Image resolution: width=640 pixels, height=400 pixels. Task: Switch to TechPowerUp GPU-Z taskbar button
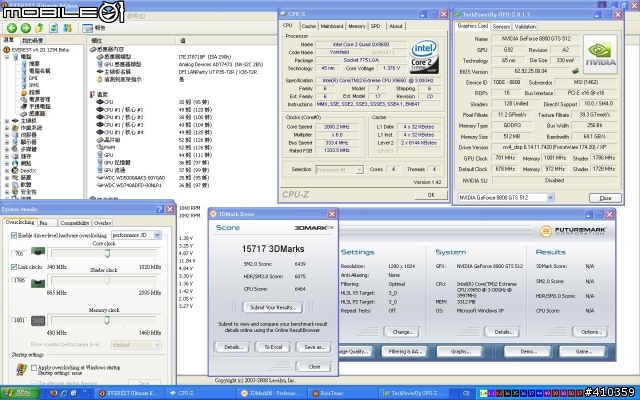(414, 393)
